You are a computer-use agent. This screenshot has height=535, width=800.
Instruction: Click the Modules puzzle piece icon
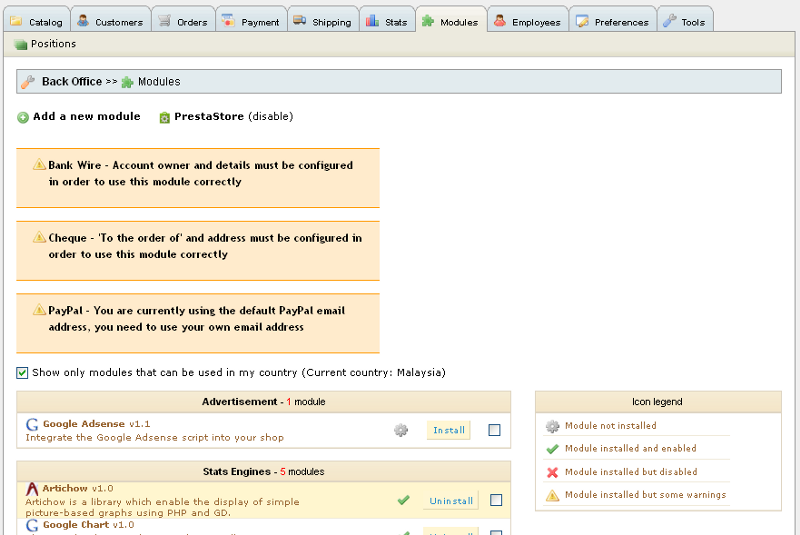point(428,21)
